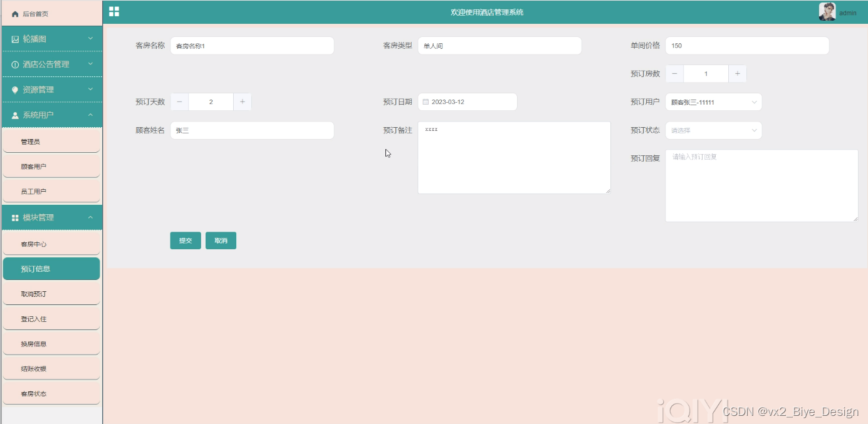Expand the 资源管理 menu chevron
The height and width of the screenshot is (424, 868).
click(x=90, y=90)
